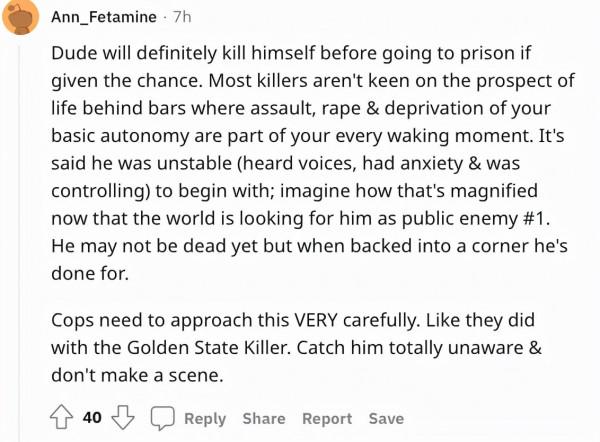Save this comment
The width and height of the screenshot is (600, 442).
(386, 418)
